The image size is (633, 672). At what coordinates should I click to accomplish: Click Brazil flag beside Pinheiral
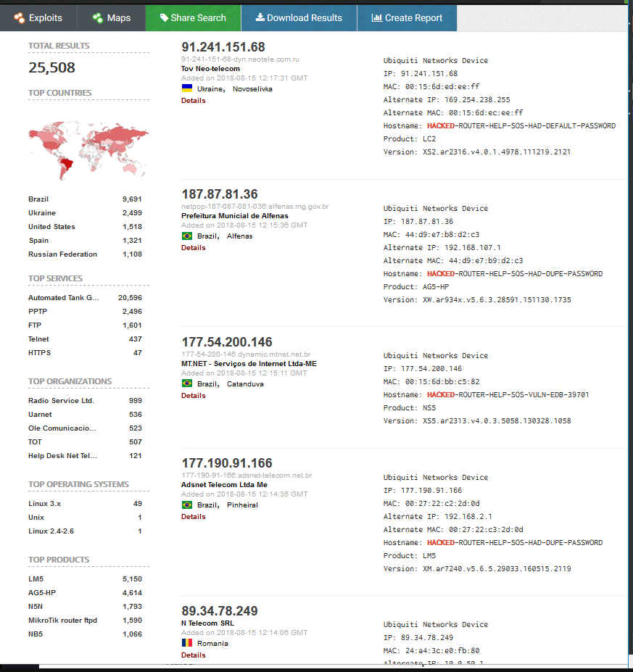click(187, 505)
